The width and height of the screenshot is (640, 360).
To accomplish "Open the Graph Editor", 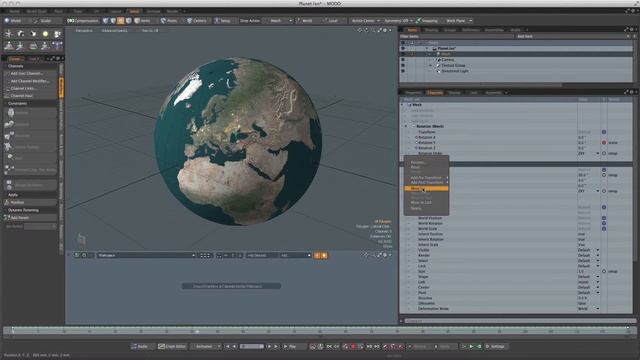I will click(172, 346).
